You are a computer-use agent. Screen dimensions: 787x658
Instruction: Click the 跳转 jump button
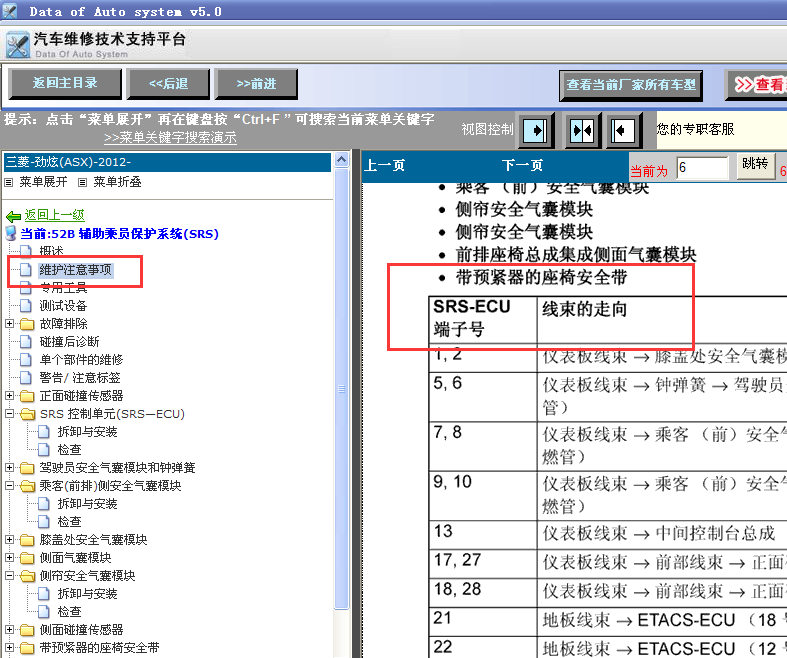pos(755,165)
